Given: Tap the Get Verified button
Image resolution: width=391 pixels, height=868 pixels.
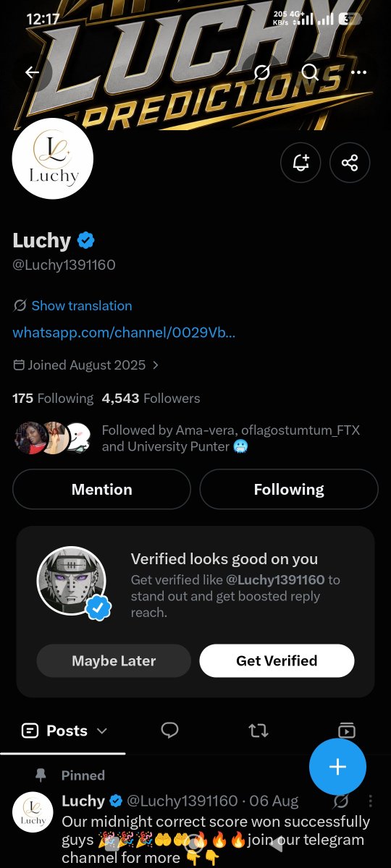Looking at the screenshot, I should [x=277, y=660].
